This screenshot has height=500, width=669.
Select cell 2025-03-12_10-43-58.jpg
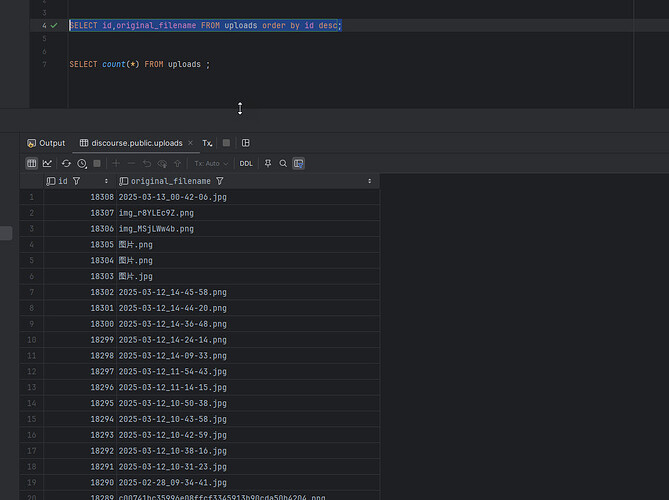[x=248, y=419]
